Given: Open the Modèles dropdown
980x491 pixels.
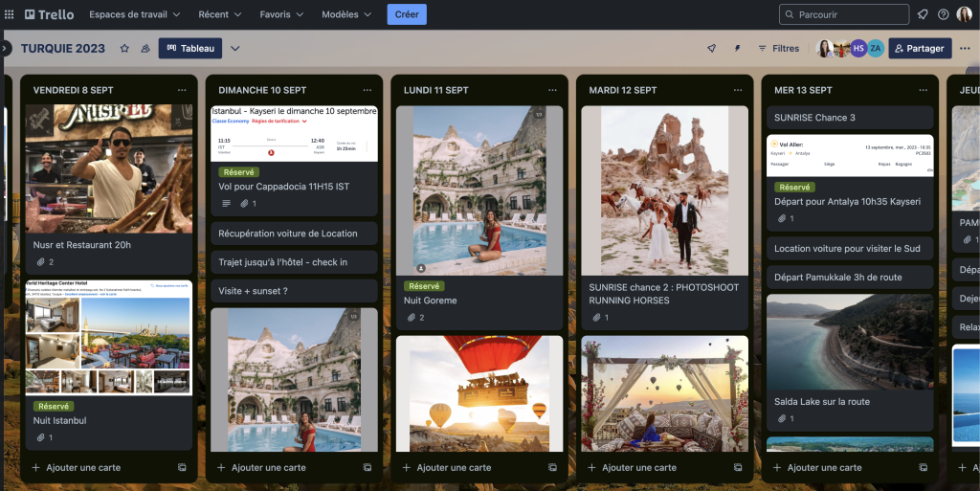Looking at the screenshot, I should (346, 14).
